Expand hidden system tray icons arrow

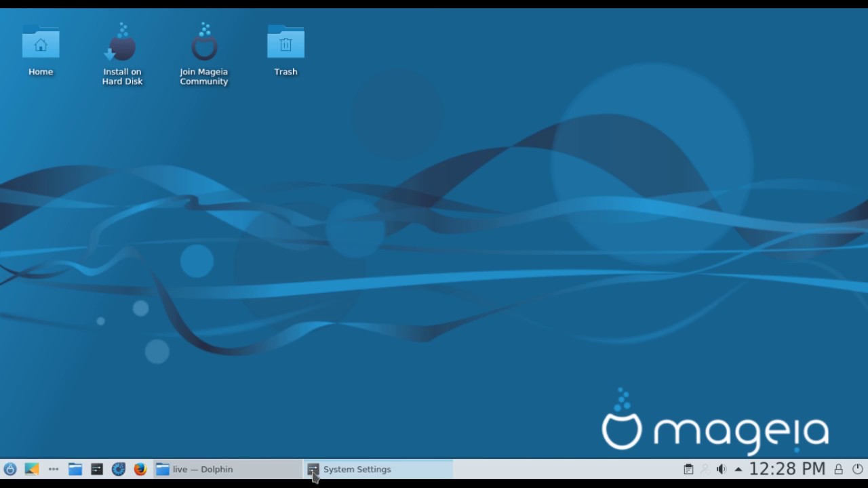coord(738,469)
